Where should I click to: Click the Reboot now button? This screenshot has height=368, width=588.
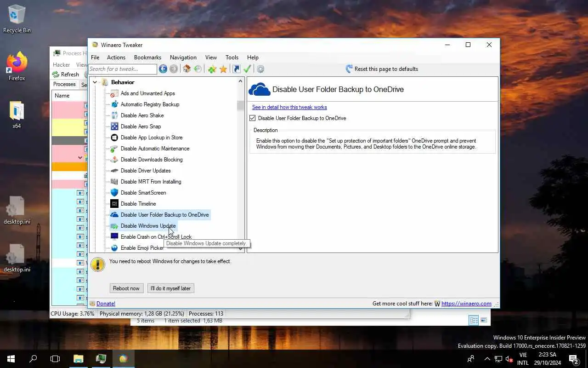point(126,288)
